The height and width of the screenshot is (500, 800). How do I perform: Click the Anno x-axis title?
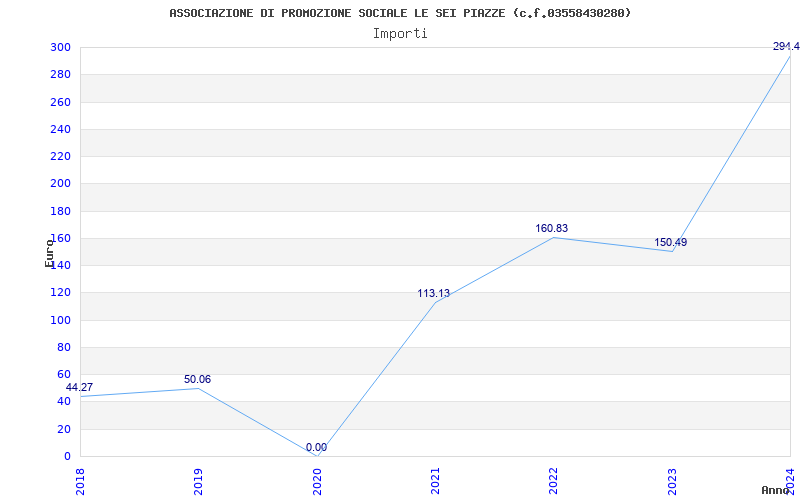coord(775,490)
